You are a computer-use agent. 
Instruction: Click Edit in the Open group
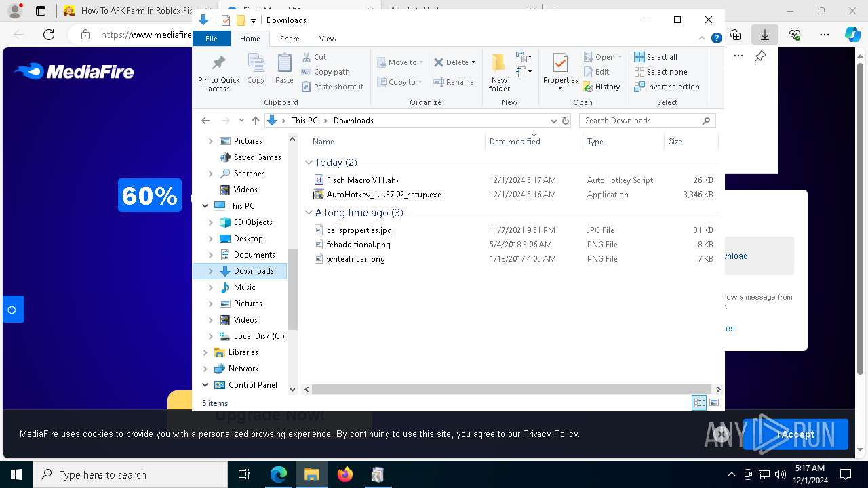[x=596, y=72]
